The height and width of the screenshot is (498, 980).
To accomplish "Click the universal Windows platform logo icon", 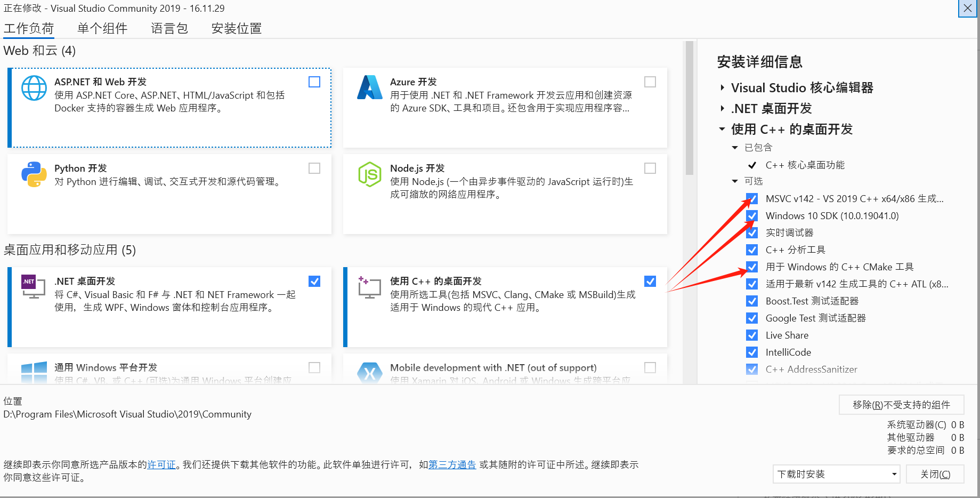I will coord(34,372).
